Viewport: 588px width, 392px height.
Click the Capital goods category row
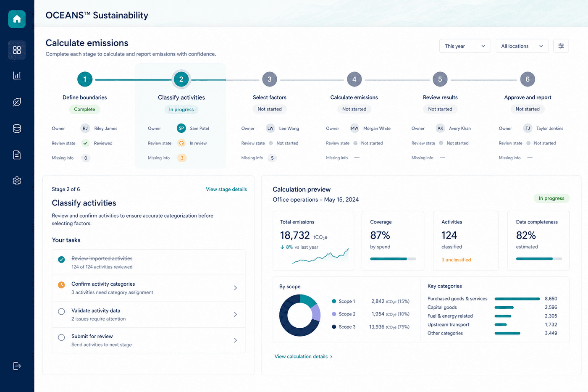coord(492,307)
